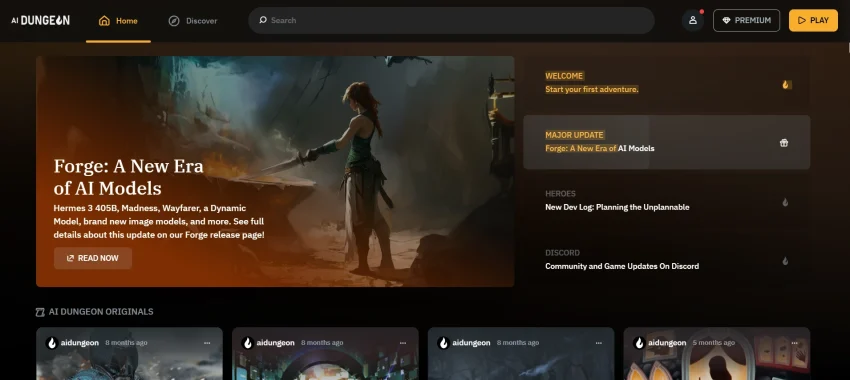Click play triangle icon in PLAY button

pos(802,21)
